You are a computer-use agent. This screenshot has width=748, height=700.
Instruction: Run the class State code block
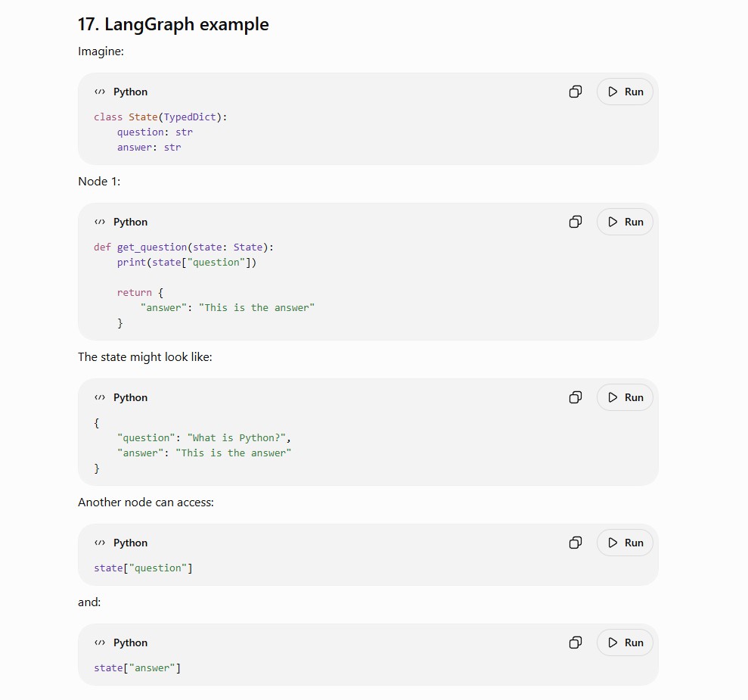pyautogui.click(x=625, y=92)
